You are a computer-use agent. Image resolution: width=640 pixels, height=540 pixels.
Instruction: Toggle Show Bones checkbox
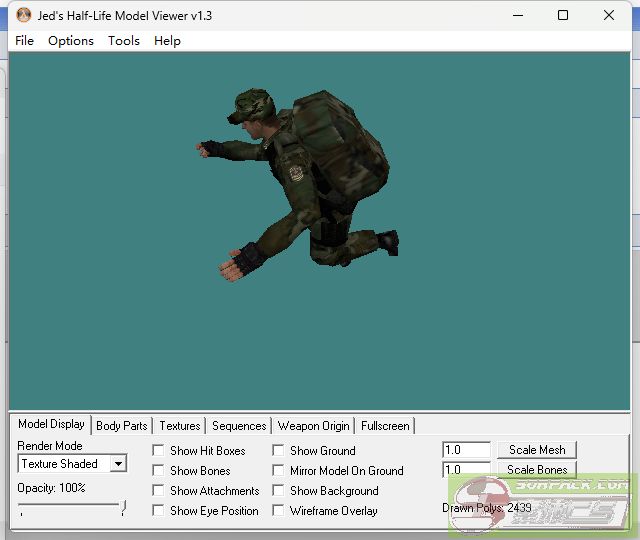[158, 471]
